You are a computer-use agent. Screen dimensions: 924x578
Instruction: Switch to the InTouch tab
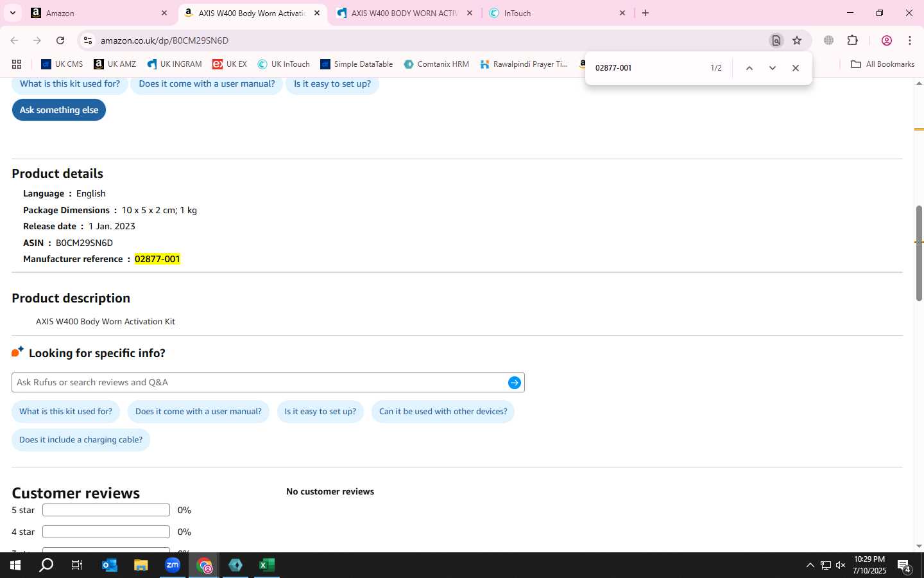(x=556, y=13)
